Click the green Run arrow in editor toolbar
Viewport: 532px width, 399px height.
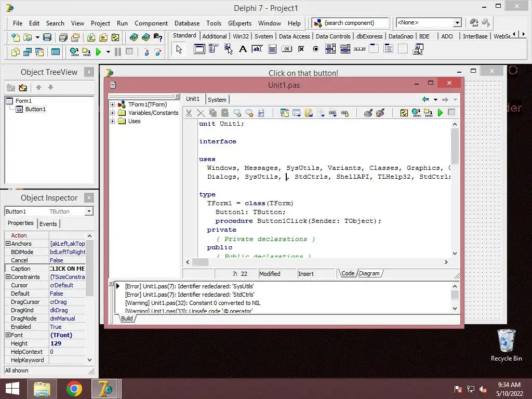point(440,113)
